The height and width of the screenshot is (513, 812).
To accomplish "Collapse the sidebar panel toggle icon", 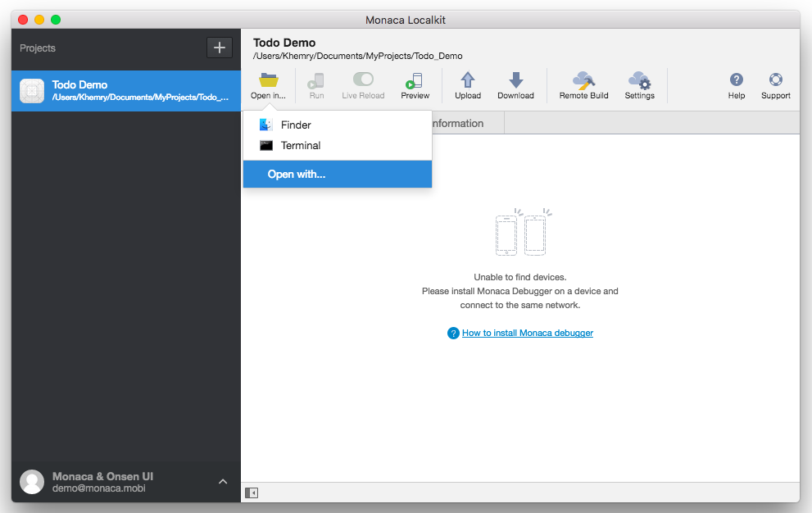I will [252, 493].
